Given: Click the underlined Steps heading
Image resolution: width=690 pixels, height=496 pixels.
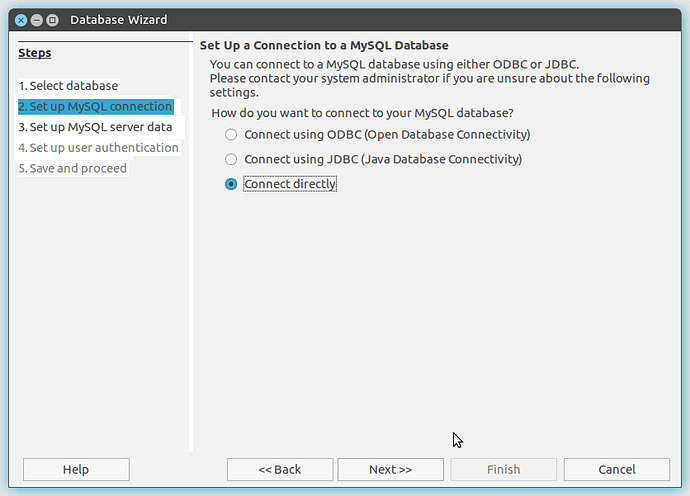Looking at the screenshot, I should tap(35, 53).
